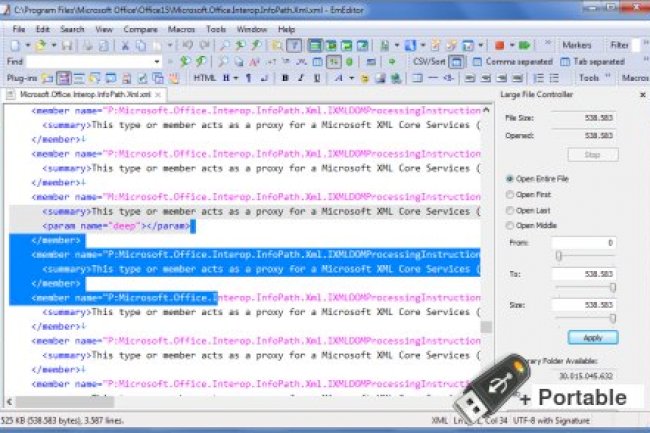Screen dimensions: 650x433
Task: Open the dropdown arrow beside Record macro
Action: pyautogui.click(x=511, y=46)
